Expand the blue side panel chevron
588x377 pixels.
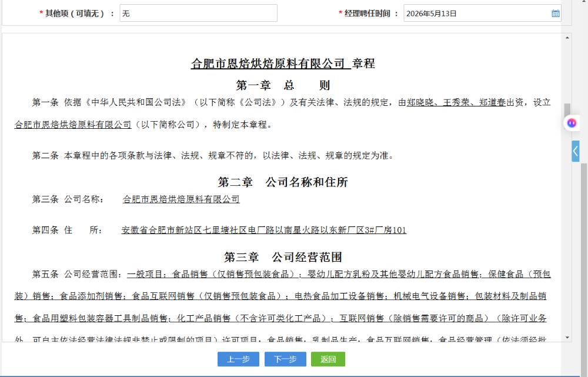click(575, 151)
